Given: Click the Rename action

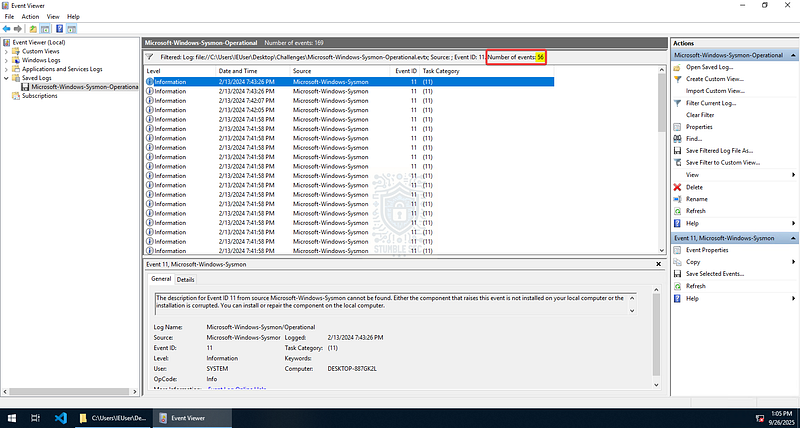Looking at the screenshot, I should tap(696, 199).
